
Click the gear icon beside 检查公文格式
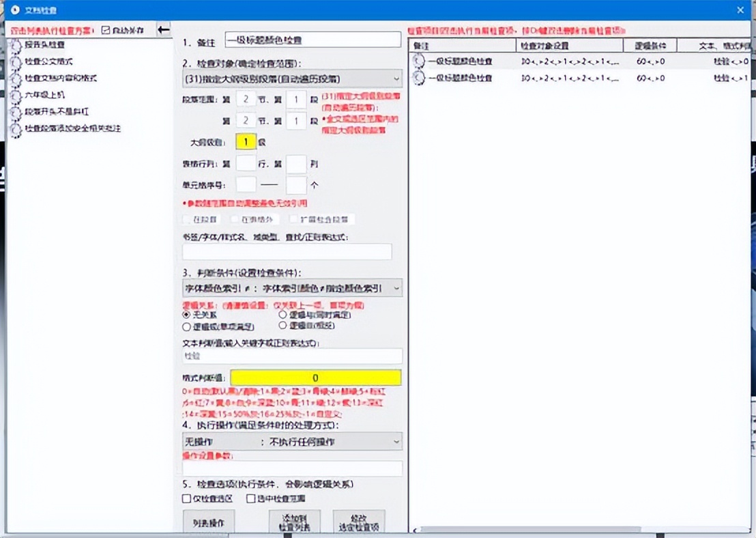pyautogui.click(x=16, y=62)
